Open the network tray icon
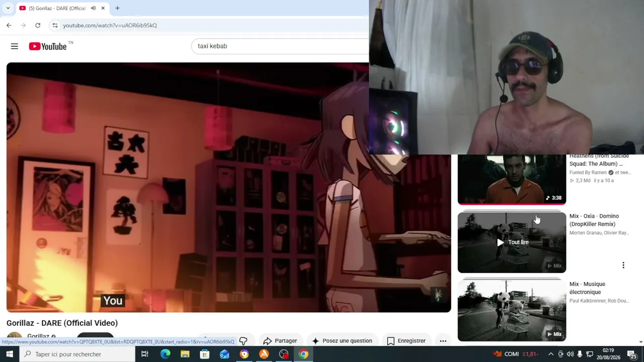Viewport: 644px width, 362px height. [590, 354]
